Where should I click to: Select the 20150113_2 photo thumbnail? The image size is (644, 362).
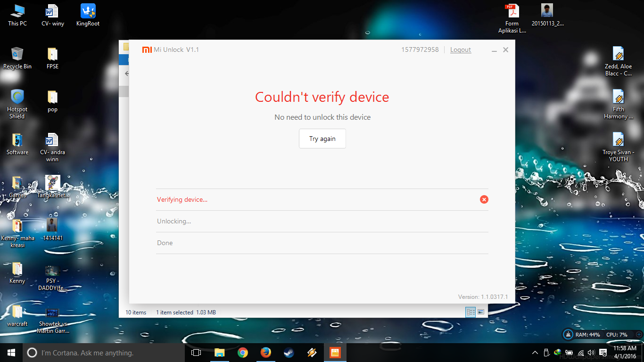(547, 15)
